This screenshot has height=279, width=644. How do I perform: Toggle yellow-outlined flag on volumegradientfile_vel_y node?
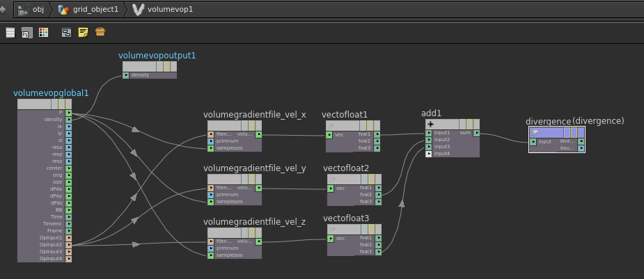[x=252, y=180]
